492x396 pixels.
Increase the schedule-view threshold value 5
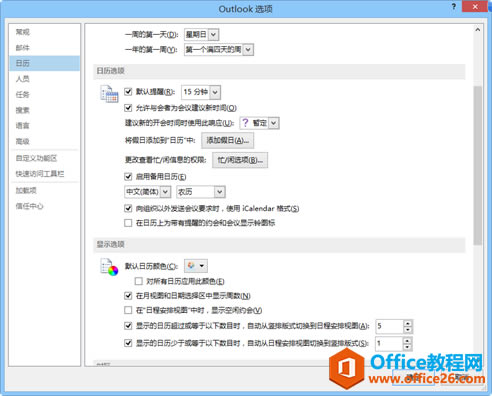click(x=408, y=323)
